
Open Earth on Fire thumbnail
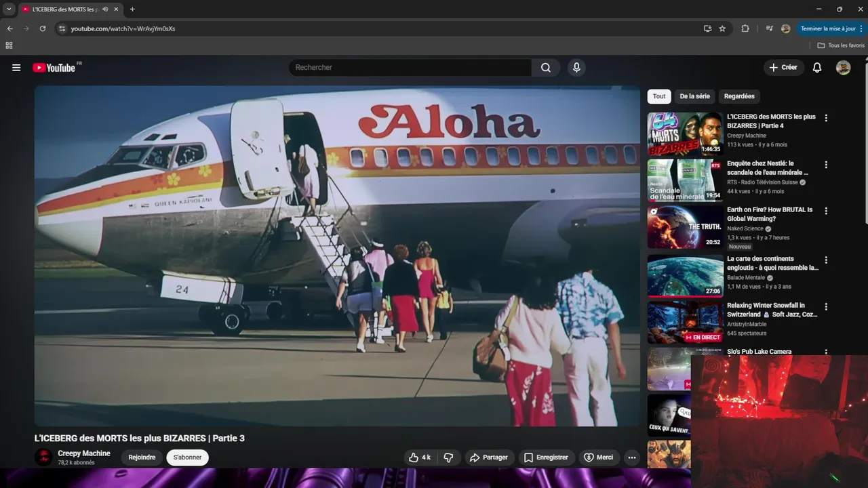(685, 227)
